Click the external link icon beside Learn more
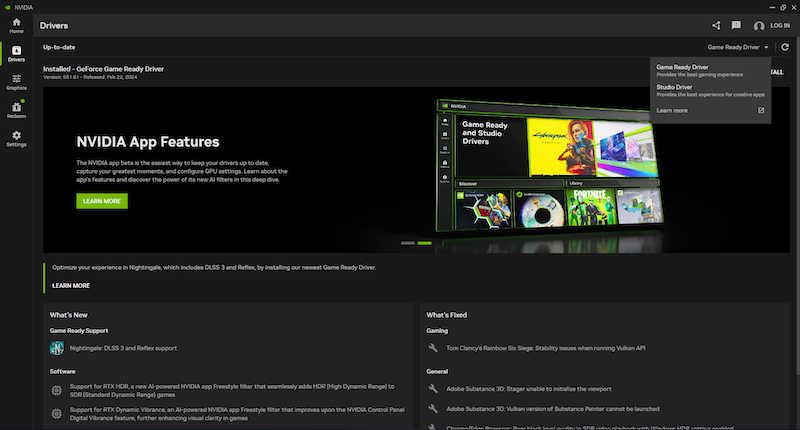The image size is (800, 430). pos(761,110)
